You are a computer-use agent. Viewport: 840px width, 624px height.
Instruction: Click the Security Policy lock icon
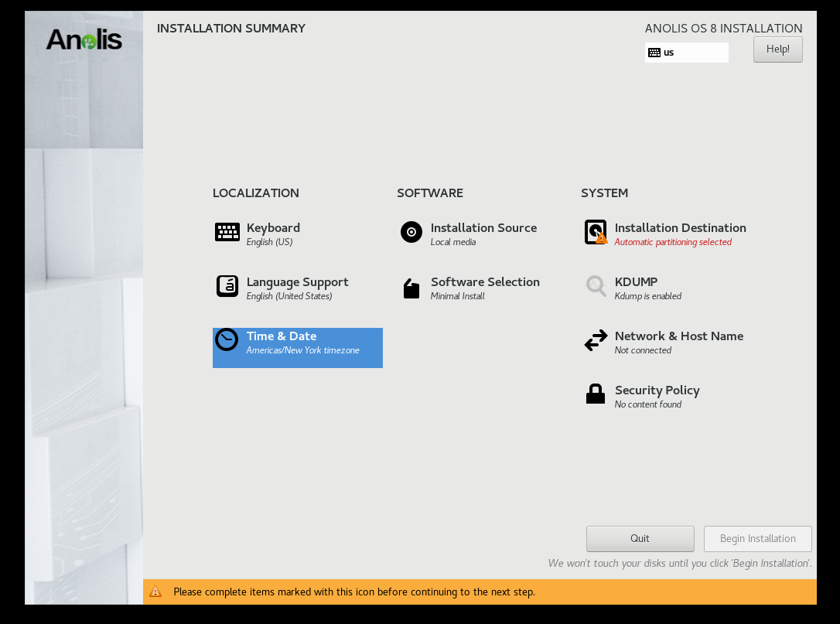596,394
